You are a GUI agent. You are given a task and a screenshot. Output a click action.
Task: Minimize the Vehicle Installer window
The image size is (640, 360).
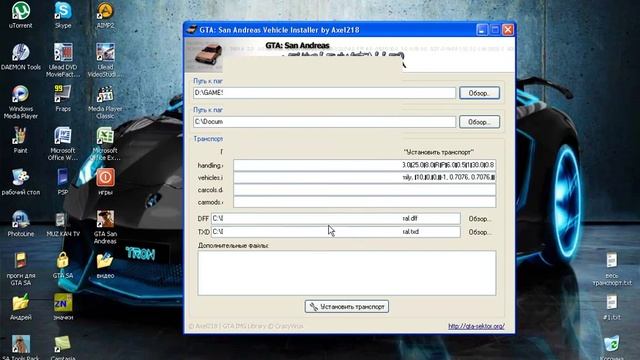click(482, 30)
